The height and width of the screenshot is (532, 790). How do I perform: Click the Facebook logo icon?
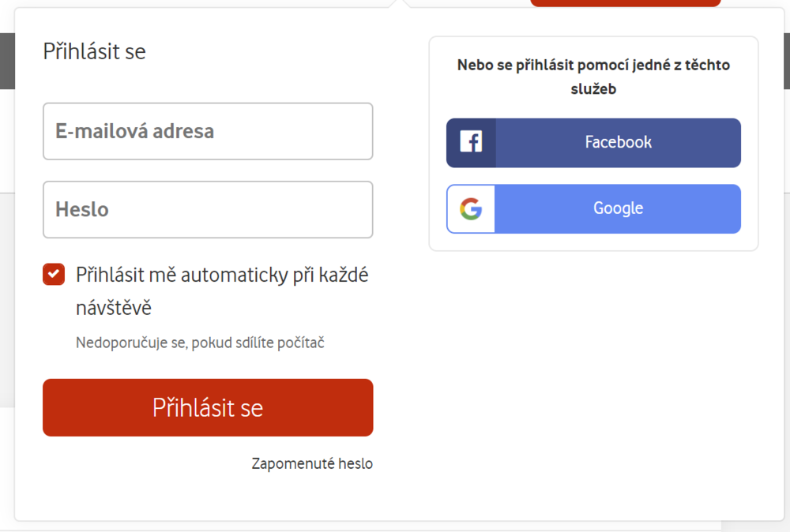tap(471, 143)
